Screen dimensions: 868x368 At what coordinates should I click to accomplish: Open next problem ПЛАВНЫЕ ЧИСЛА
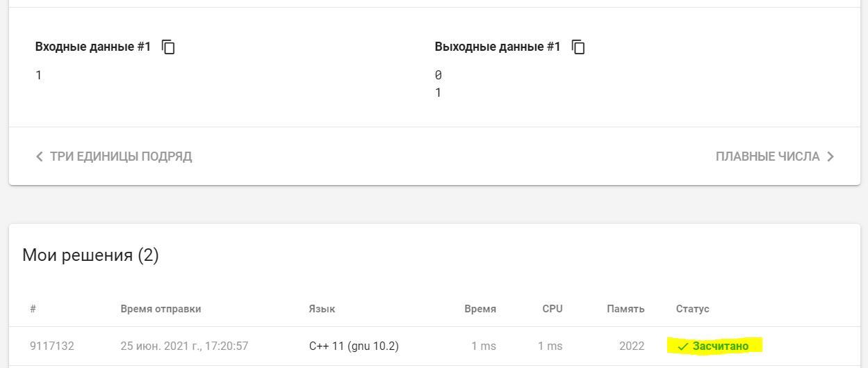click(767, 157)
